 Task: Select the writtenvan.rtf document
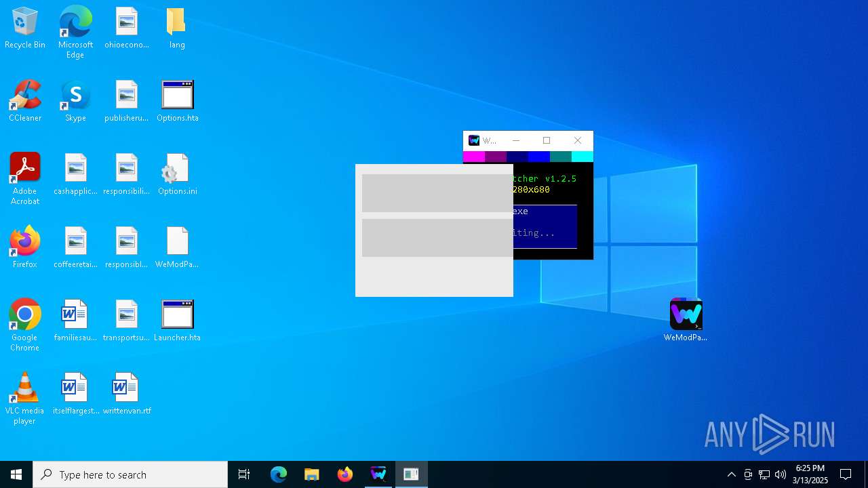pyautogui.click(x=127, y=394)
